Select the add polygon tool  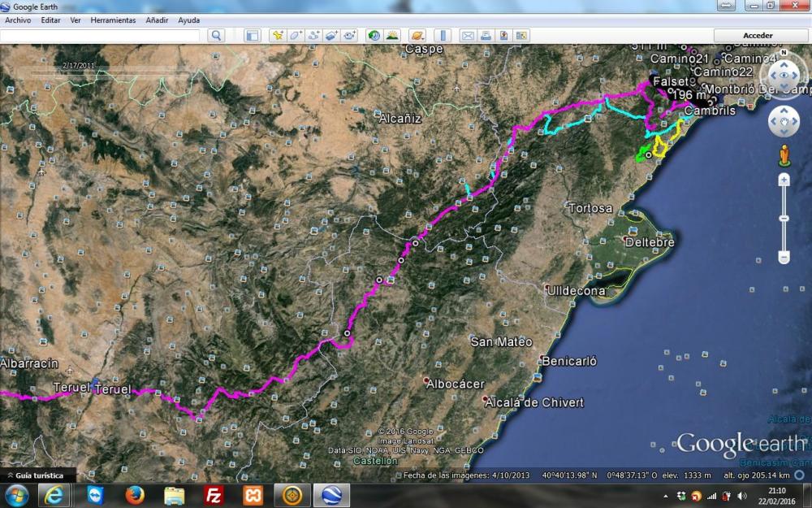click(296, 36)
